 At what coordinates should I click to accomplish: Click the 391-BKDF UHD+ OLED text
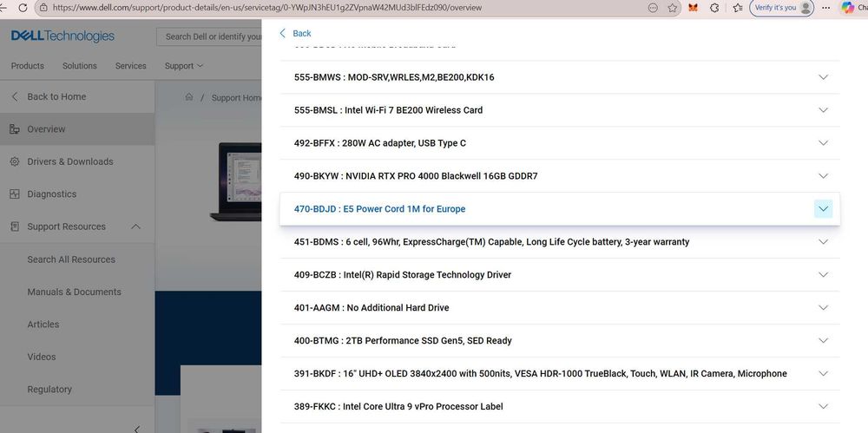[540, 374]
